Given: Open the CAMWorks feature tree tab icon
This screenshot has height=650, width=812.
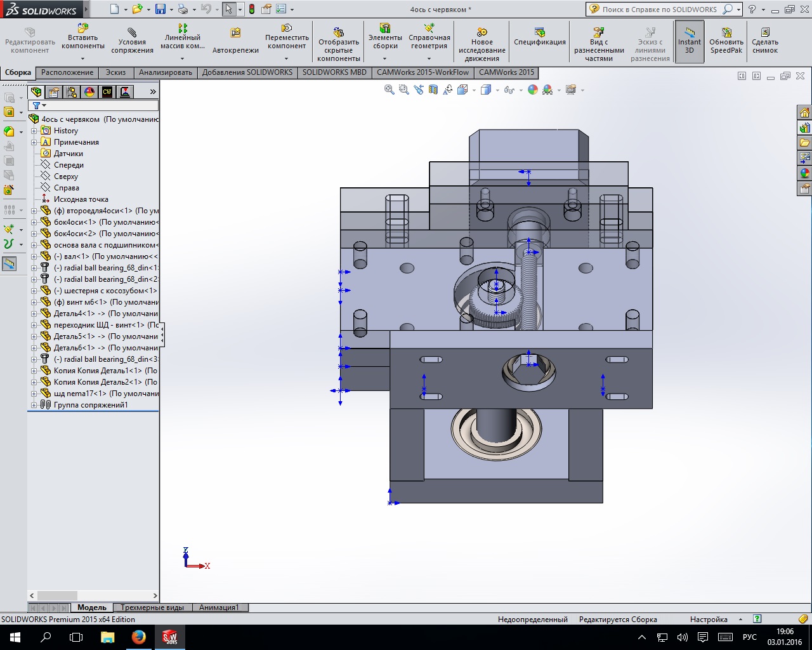Looking at the screenshot, I should point(107,92).
